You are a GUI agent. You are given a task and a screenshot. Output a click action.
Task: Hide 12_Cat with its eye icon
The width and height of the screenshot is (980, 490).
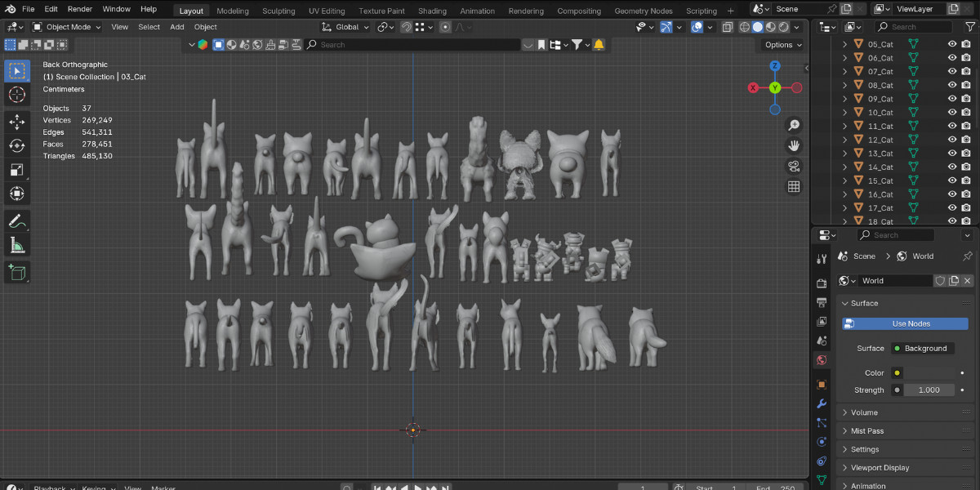coord(952,140)
